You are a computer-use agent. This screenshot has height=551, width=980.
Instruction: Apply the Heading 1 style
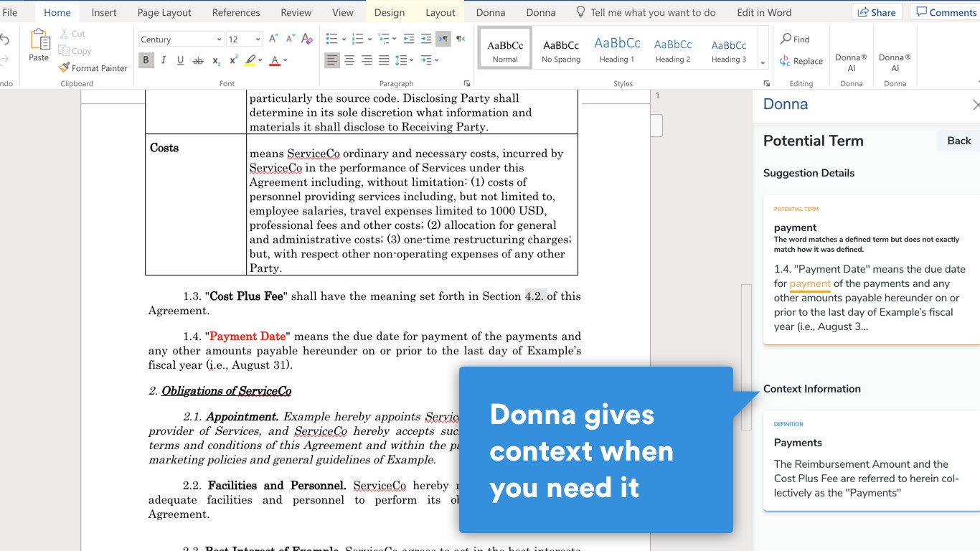coord(617,49)
